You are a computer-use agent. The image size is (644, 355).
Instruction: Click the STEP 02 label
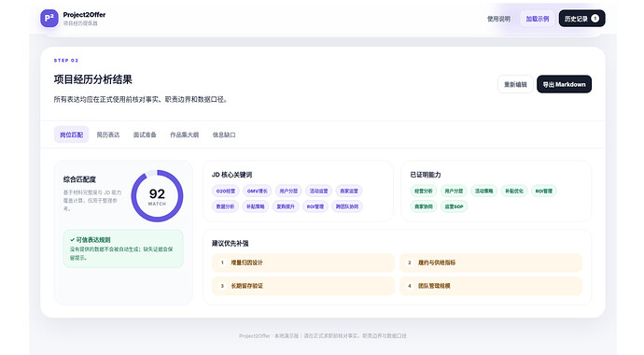66,61
